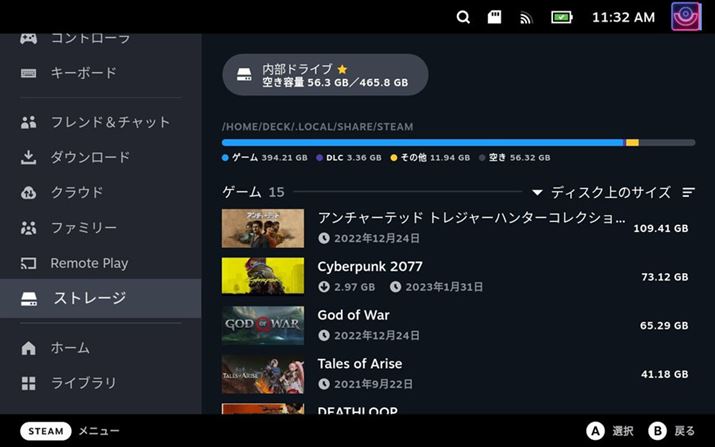Screen dimensions: 715x447
Task: Click the 73.12 GB size value
Action: (665, 277)
